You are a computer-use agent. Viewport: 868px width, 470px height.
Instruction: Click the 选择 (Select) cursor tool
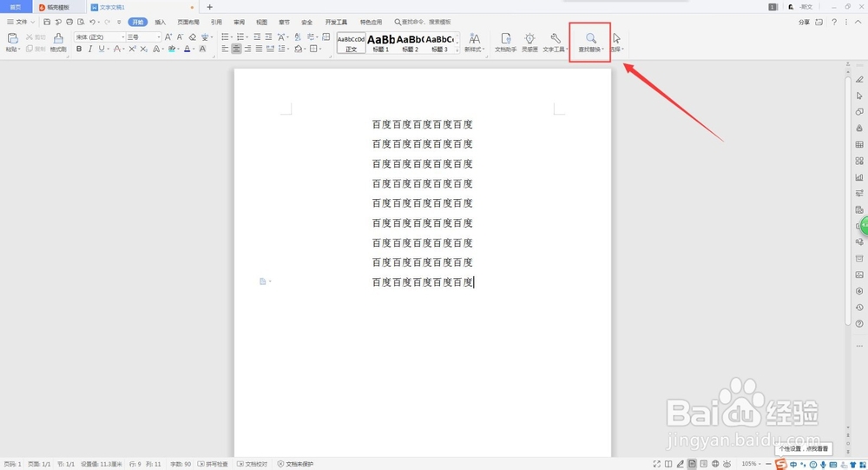click(x=616, y=42)
